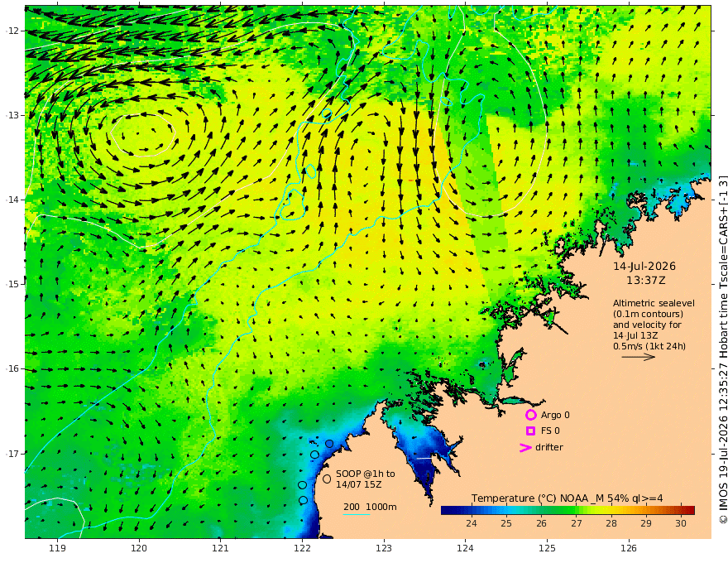
Task: Select the 'FS 0' legend label
Action: point(550,431)
